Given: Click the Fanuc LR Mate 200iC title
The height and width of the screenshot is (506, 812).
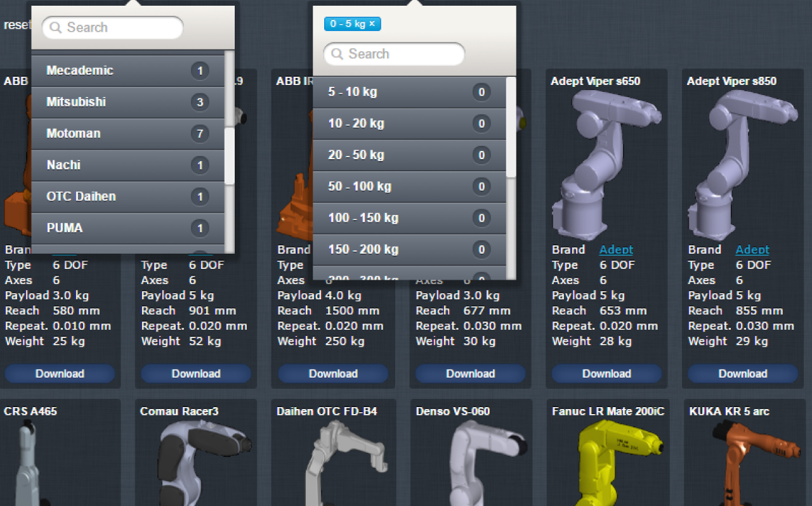Looking at the screenshot, I should point(608,412).
